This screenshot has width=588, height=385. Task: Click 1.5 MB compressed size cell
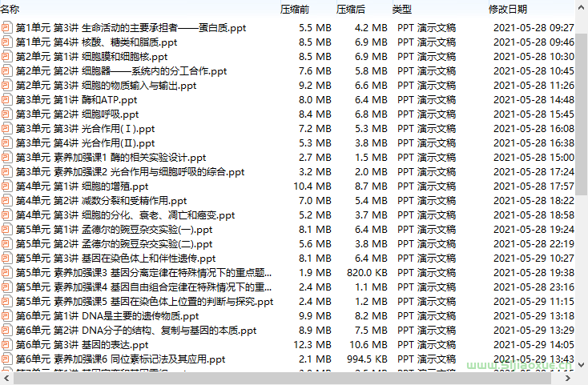(371, 158)
